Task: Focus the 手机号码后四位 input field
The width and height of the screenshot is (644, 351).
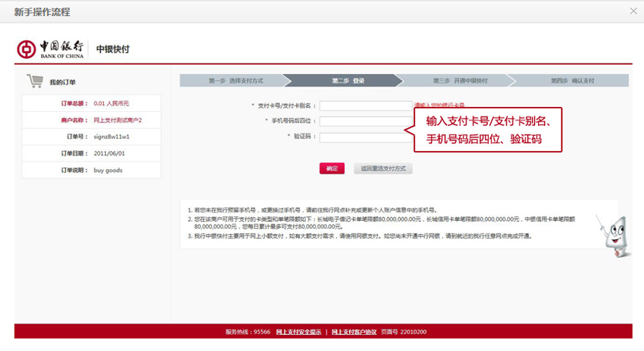Action: coord(366,121)
